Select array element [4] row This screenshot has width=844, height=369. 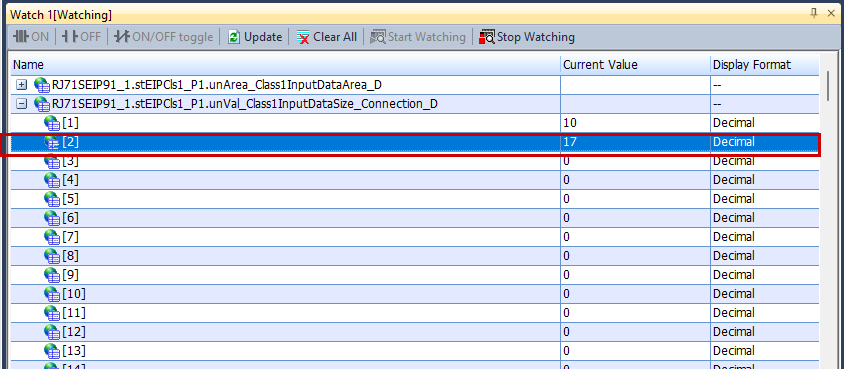pyautogui.click(x=415, y=180)
